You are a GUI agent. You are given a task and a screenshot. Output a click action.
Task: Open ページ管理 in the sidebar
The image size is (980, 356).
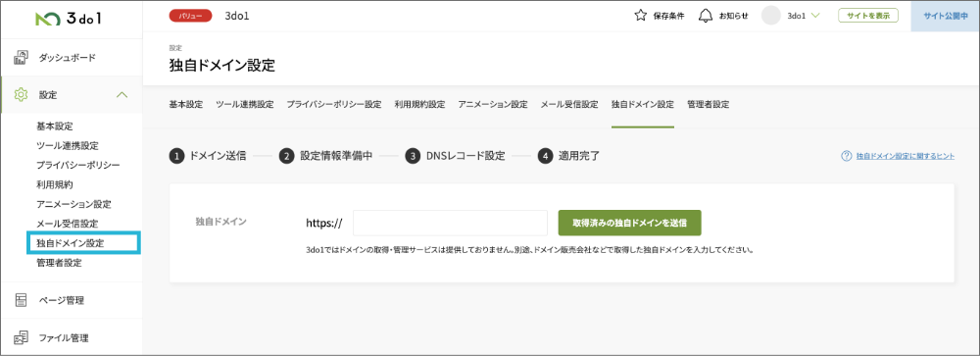click(61, 300)
